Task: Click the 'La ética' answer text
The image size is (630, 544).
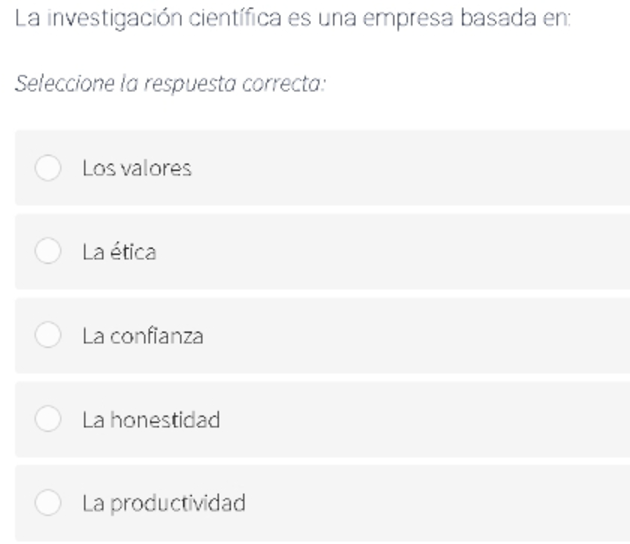Action: coord(119,252)
